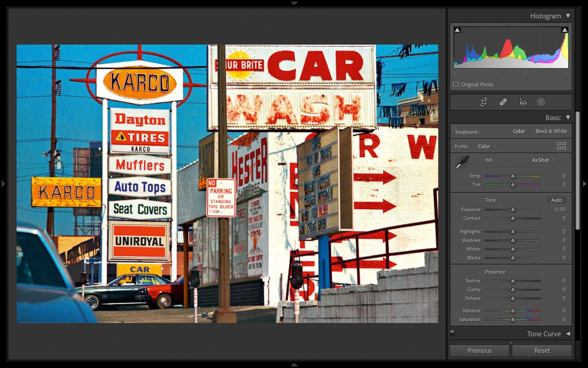Enable the Original Photo checkbox

pos(456,84)
